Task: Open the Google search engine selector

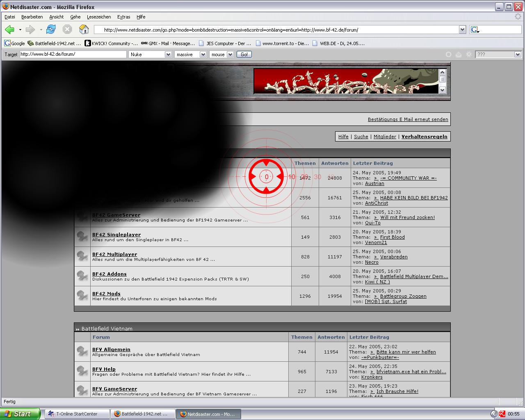Action: coord(475,30)
